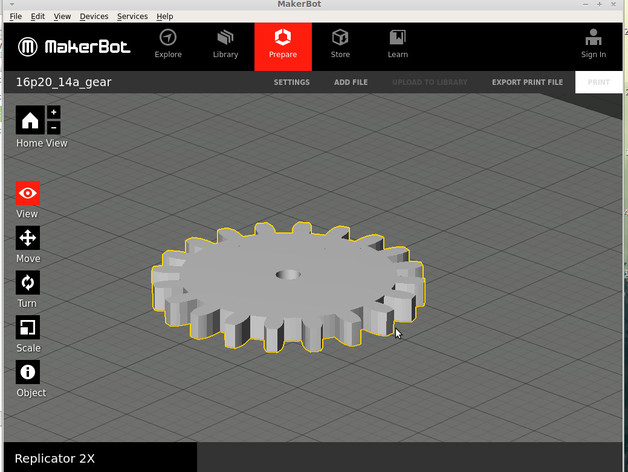Select the Move arrows tool
This screenshot has width=628, height=472.
click(28, 238)
